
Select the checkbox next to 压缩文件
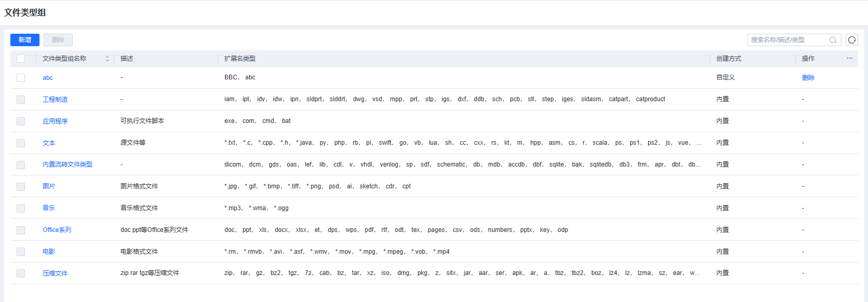tap(21, 273)
